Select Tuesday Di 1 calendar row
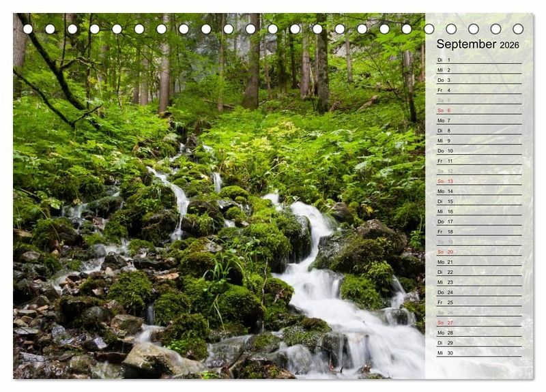Viewport: 546px width, 392px height. pos(478,60)
